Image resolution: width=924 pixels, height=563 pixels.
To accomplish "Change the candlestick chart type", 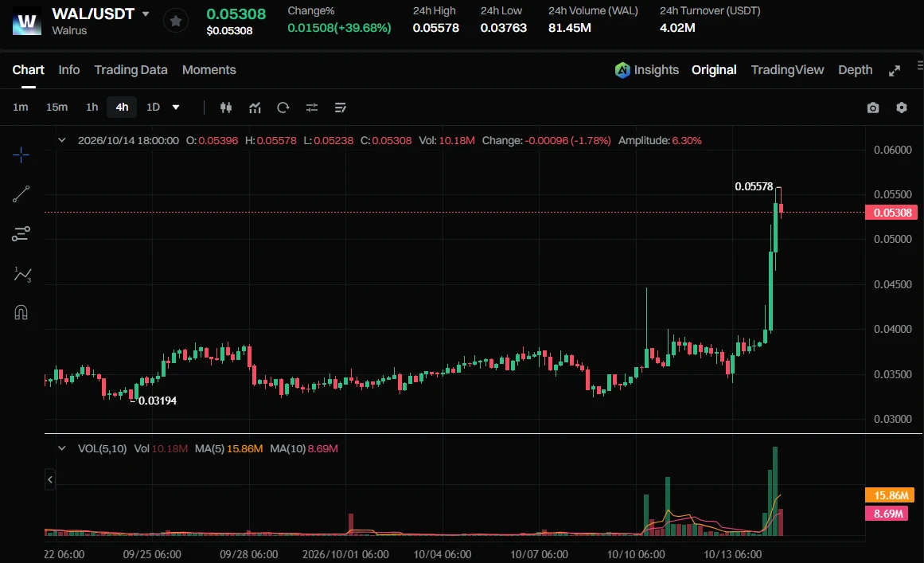I will click(x=226, y=108).
